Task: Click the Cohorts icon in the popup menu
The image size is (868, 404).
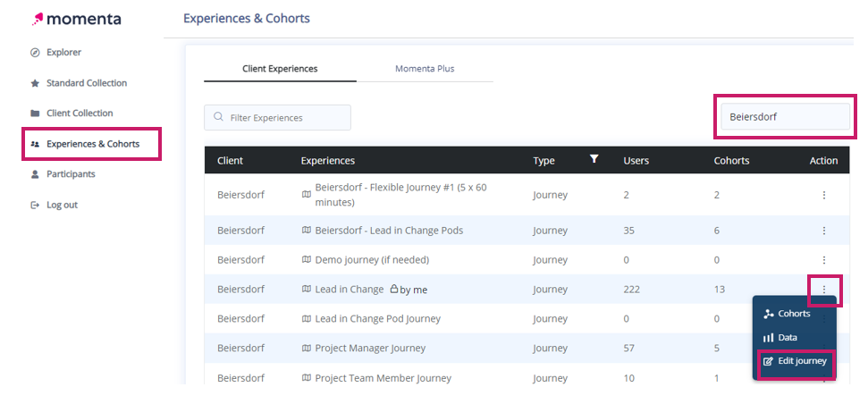Action: (769, 314)
